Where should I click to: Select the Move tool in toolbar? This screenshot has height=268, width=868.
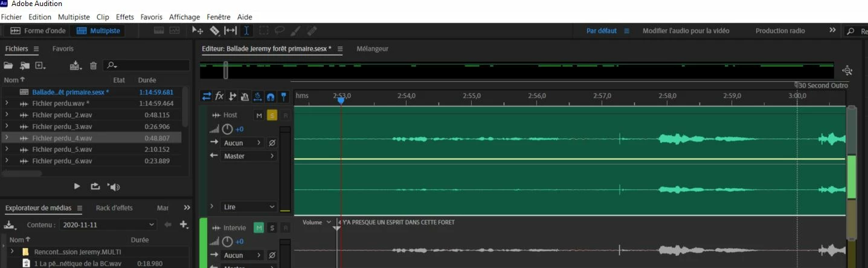click(x=198, y=30)
